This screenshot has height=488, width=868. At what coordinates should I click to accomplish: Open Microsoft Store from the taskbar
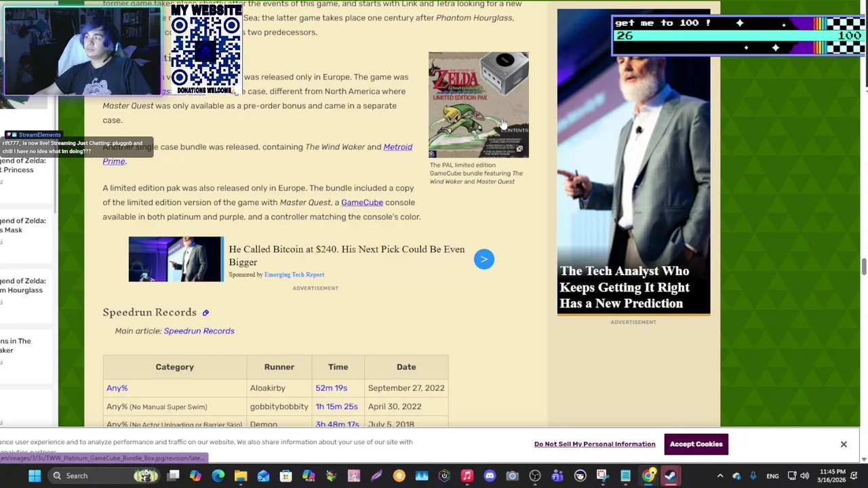click(x=285, y=476)
